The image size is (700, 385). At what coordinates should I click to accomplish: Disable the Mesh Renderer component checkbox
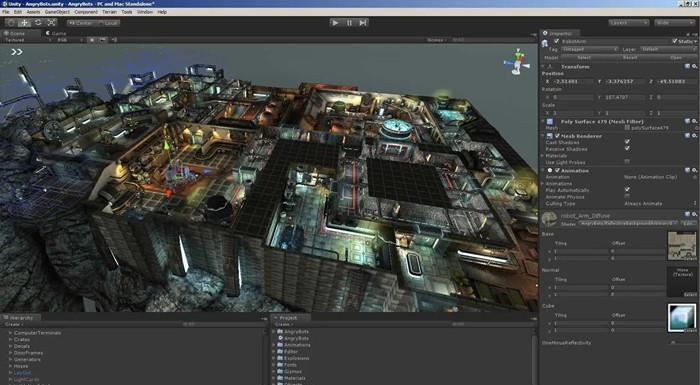point(557,136)
